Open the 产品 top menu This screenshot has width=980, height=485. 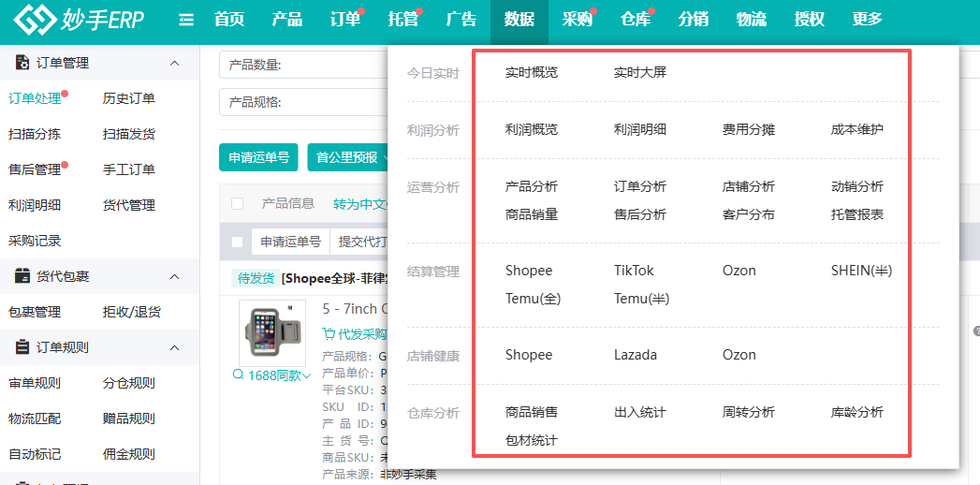287,20
